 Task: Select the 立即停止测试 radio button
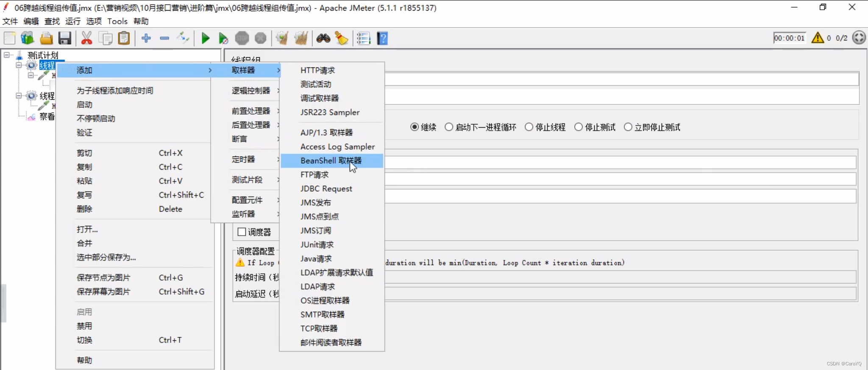click(x=628, y=127)
